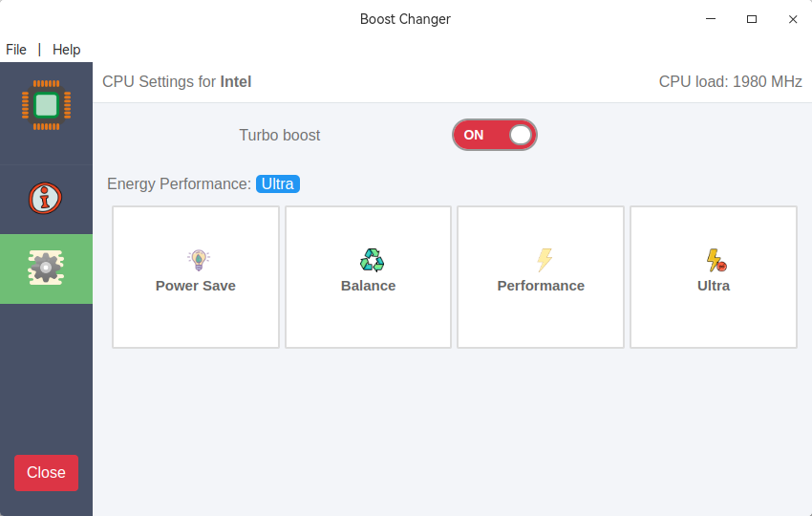The image size is (812, 516).
Task: Click the Ultra lightning bolt icon
Action: point(716,260)
